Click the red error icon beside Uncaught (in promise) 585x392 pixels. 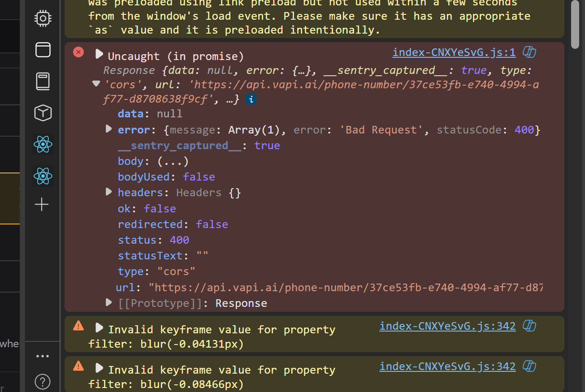pyautogui.click(x=78, y=52)
